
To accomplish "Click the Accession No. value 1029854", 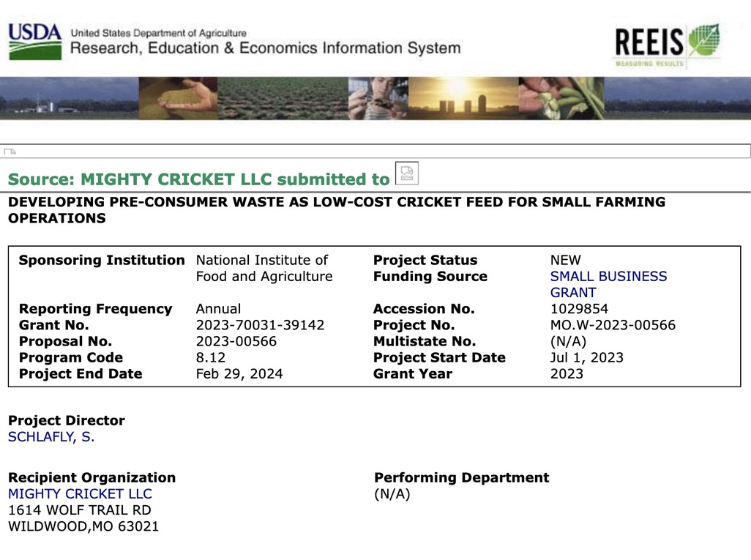I will pyautogui.click(x=579, y=309).
